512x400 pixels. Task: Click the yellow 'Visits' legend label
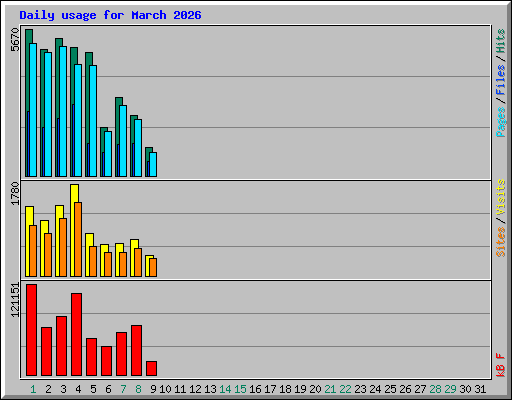[x=501, y=197]
